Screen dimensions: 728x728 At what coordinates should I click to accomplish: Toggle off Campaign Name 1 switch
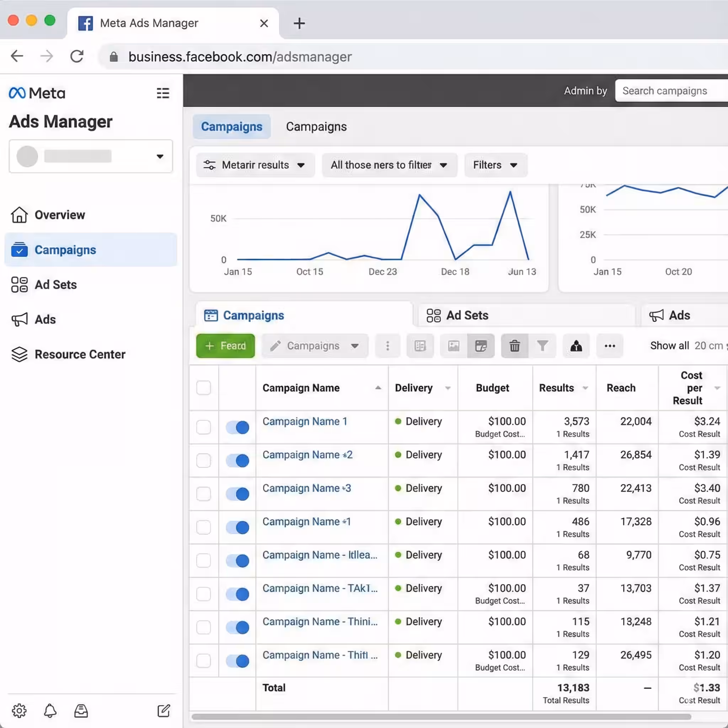point(237,427)
